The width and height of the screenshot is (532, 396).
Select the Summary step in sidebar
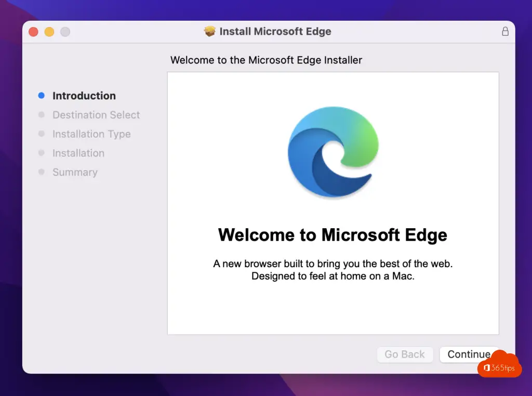tap(75, 172)
